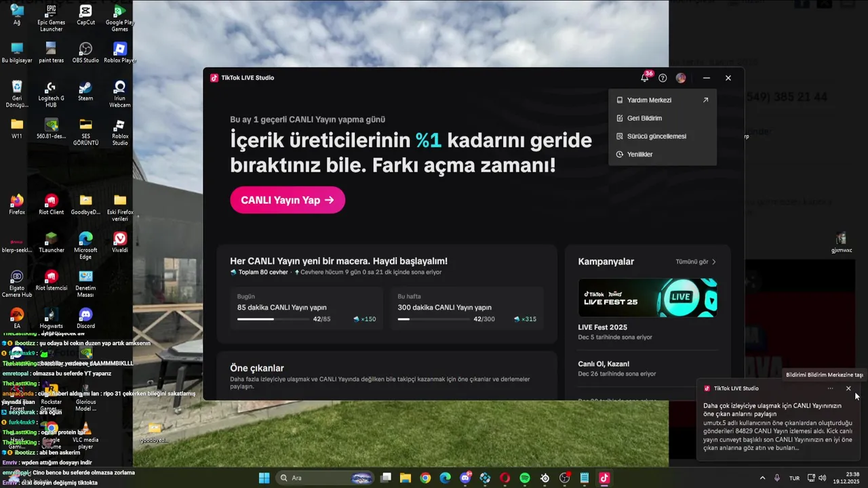
Task: Open Yenilikler from the help menu
Action: [x=662, y=155]
